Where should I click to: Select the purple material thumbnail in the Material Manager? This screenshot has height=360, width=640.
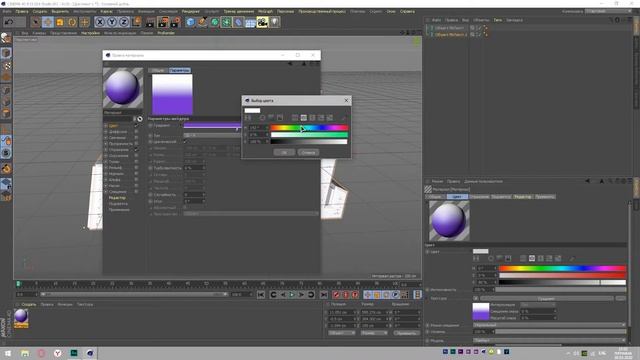click(21, 318)
